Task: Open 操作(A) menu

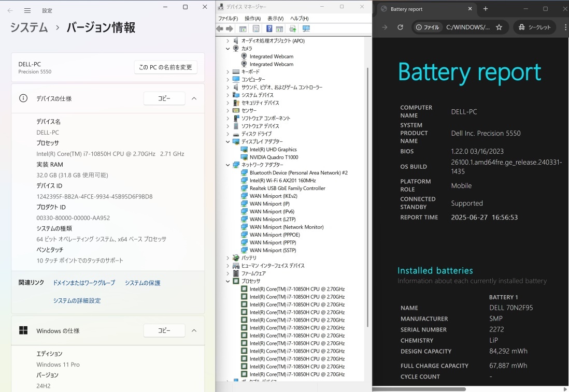Action: click(252, 18)
